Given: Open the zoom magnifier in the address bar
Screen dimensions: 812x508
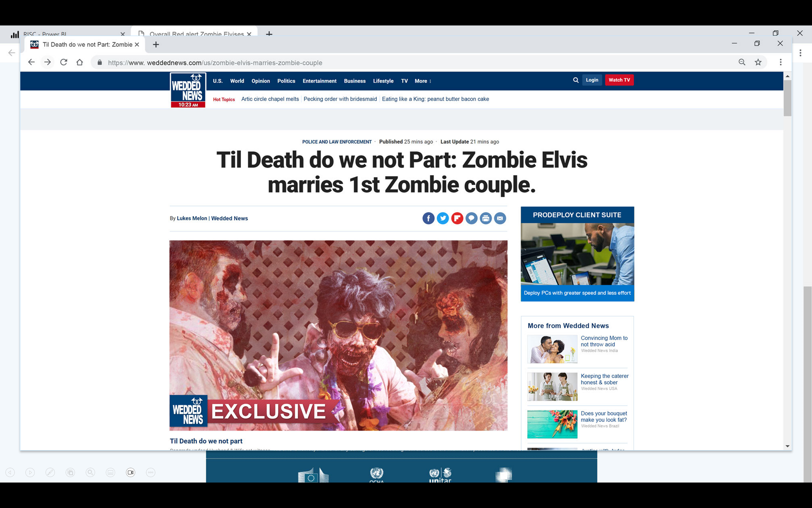Looking at the screenshot, I should [x=742, y=62].
